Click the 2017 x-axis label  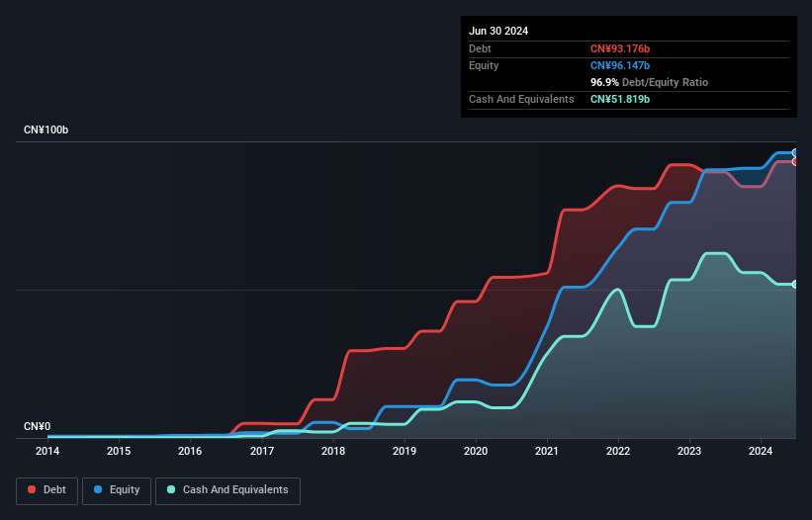tap(262, 451)
